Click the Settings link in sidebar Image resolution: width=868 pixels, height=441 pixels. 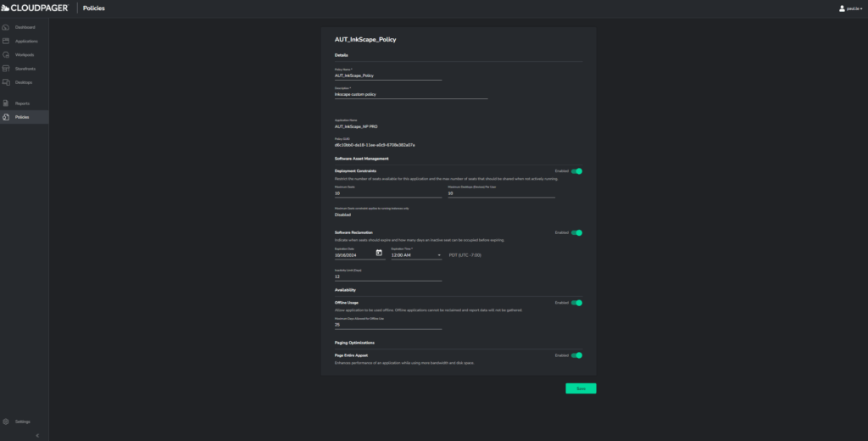point(22,421)
